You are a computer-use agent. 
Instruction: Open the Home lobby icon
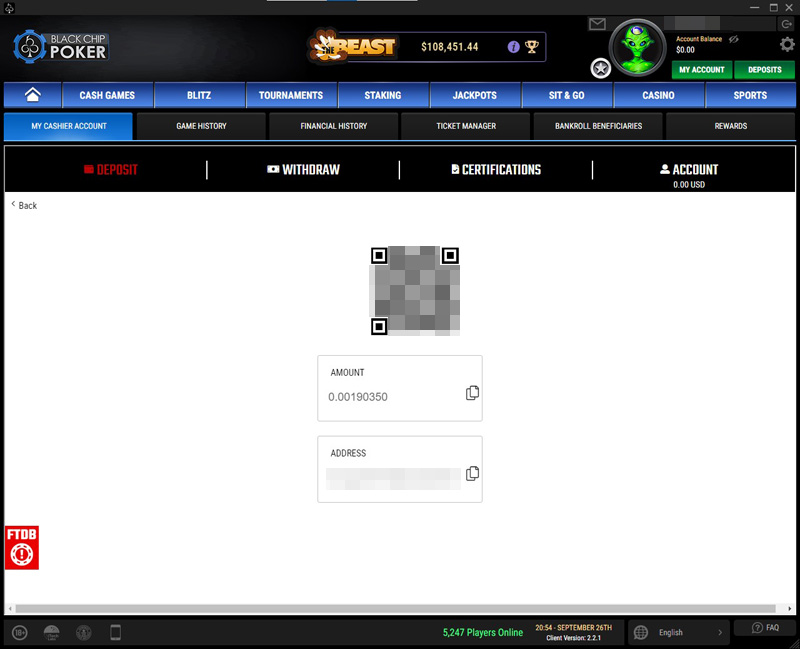click(x=33, y=95)
